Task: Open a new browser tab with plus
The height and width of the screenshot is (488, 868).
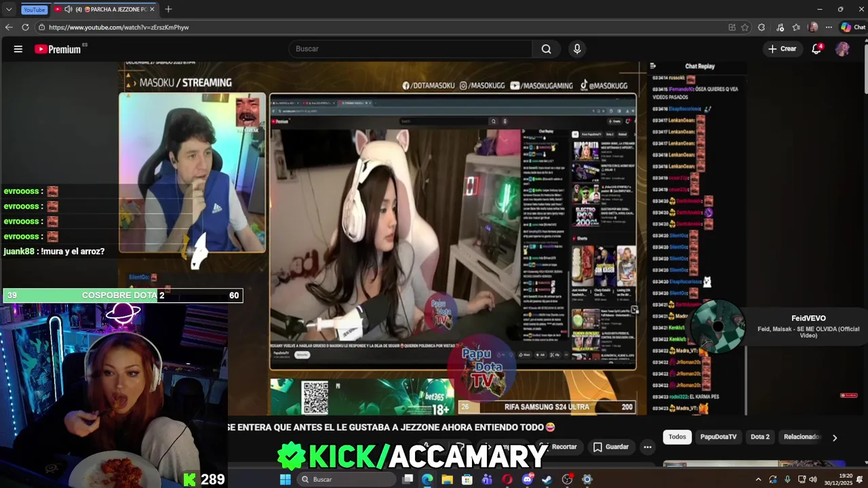Action: (168, 9)
